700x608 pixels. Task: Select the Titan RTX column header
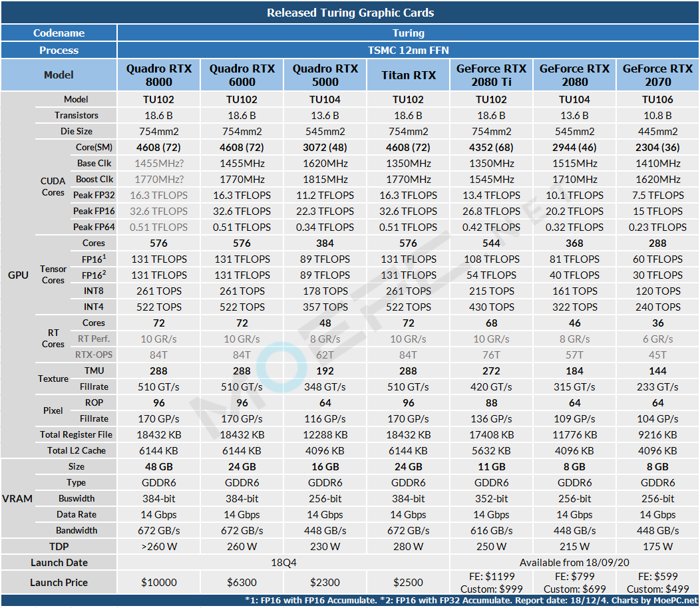[x=408, y=75]
